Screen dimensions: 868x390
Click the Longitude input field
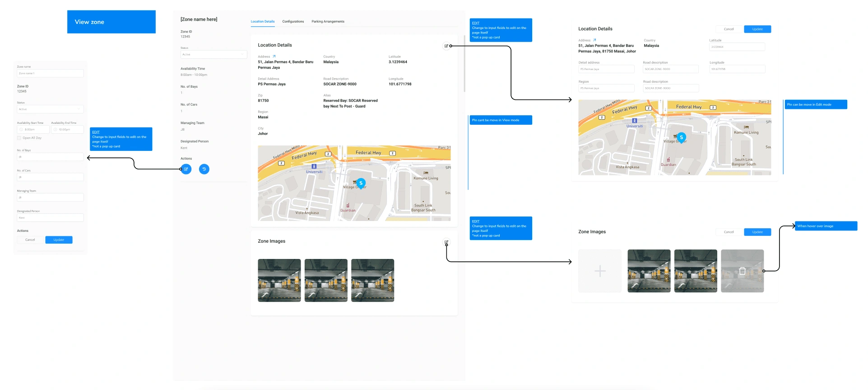coord(737,69)
